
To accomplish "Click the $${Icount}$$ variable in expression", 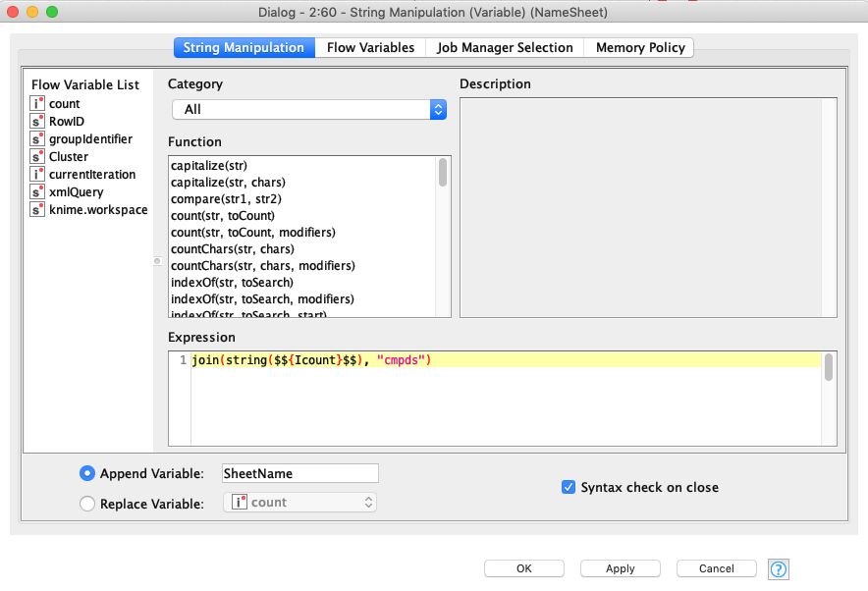I will coord(315,360).
